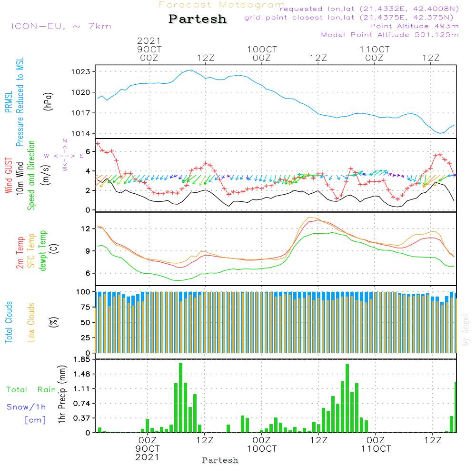Click the 1.85 precipitation axis value
The height and width of the screenshot is (476, 476).
(82, 359)
